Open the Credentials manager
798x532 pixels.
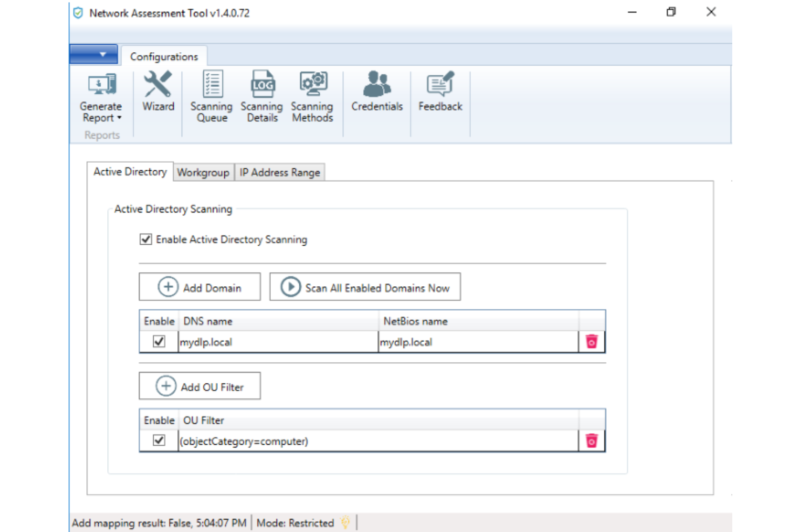tap(377, 92)
